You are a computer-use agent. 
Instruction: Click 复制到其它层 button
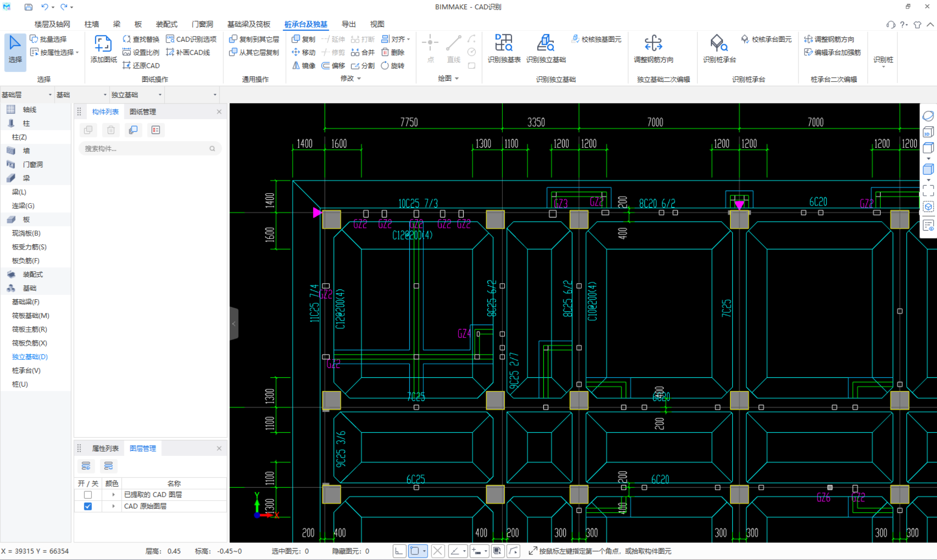(x=254, y=39)
